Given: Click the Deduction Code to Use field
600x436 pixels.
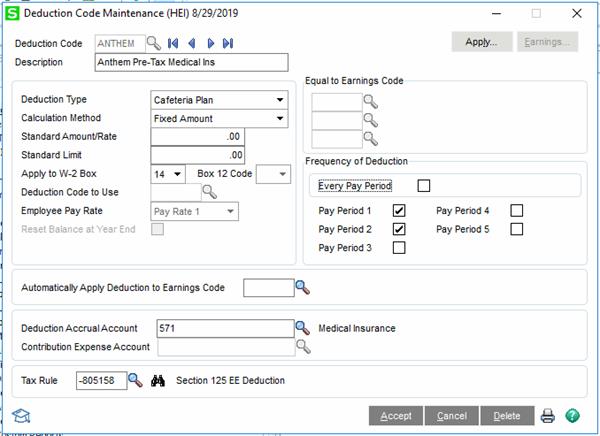Looking at the screenshot, I should coord(176,192).
